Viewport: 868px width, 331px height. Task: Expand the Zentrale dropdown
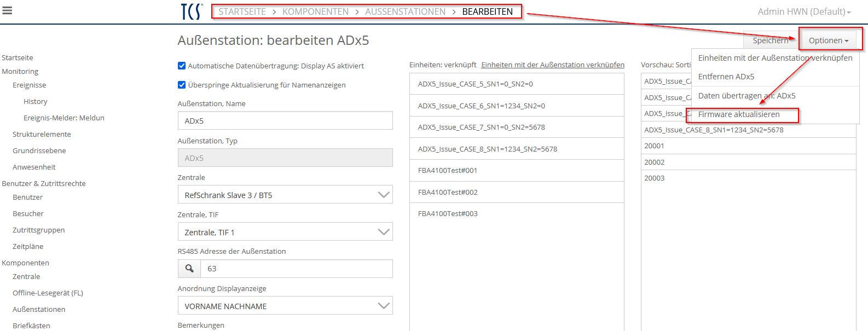[285, 195]
